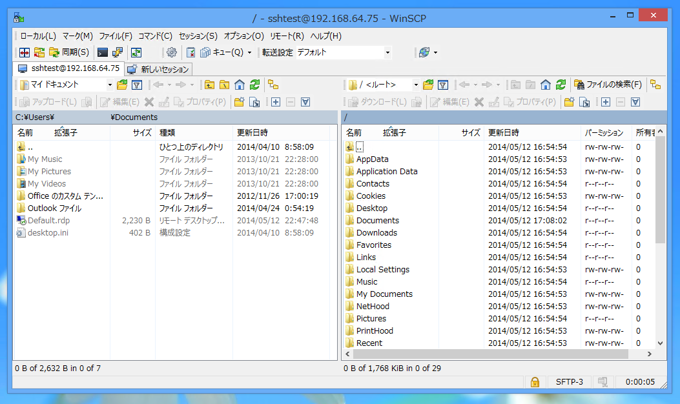Open オプション(O) menu
The height and width of the screenshot is (404, 680).
(x=244, y=36)
